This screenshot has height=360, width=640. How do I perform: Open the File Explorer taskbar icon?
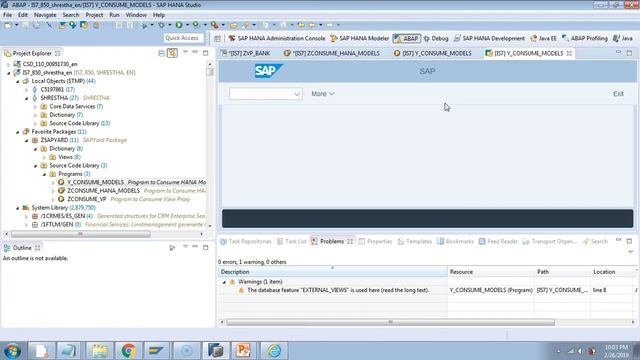pyautogui.click(x=99, y=351)
